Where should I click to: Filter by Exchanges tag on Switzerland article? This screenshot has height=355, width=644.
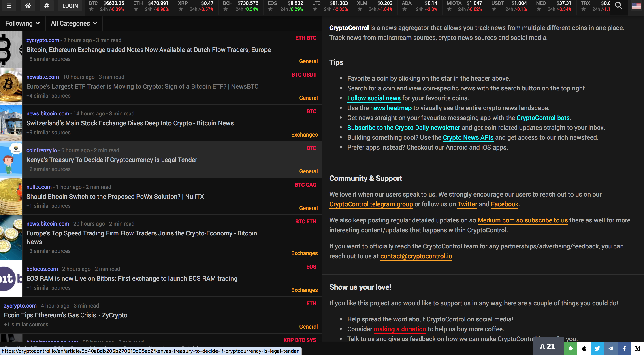point(304,135)
